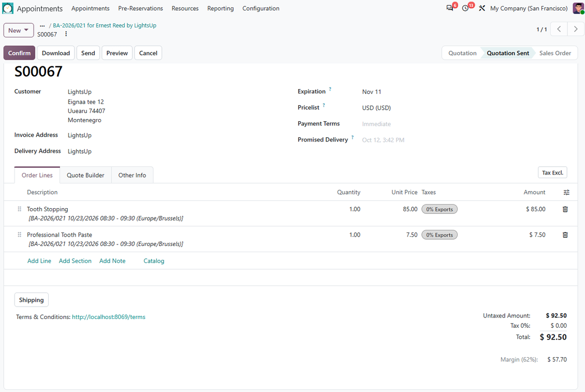585x392 pixels.
Task: Switch to the Other Info tab
Action: pos(132,175)
